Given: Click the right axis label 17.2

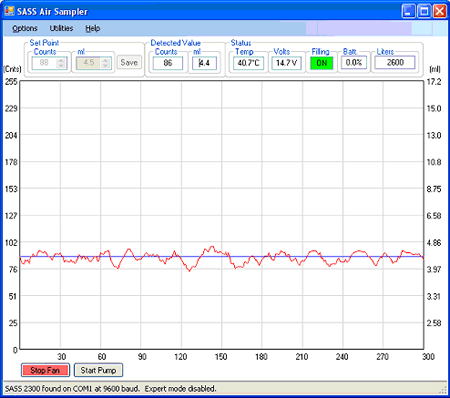Looking at the screenshot, I should [434, 82].
